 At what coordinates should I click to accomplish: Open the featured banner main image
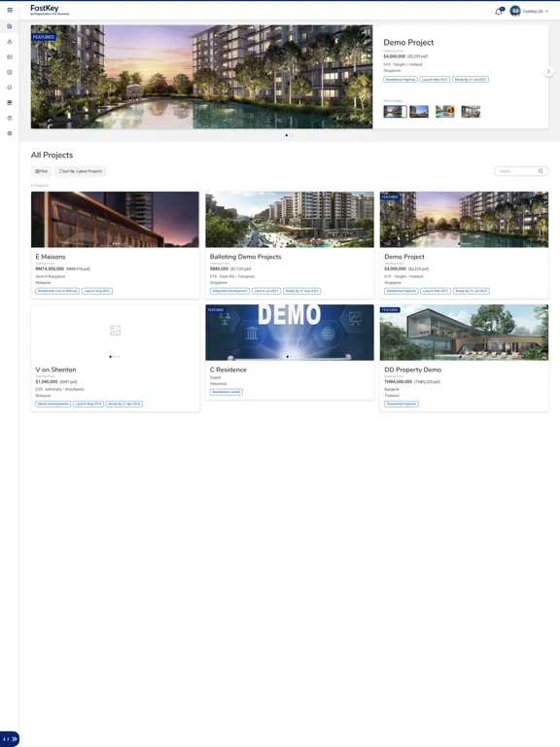click(202, 77)
